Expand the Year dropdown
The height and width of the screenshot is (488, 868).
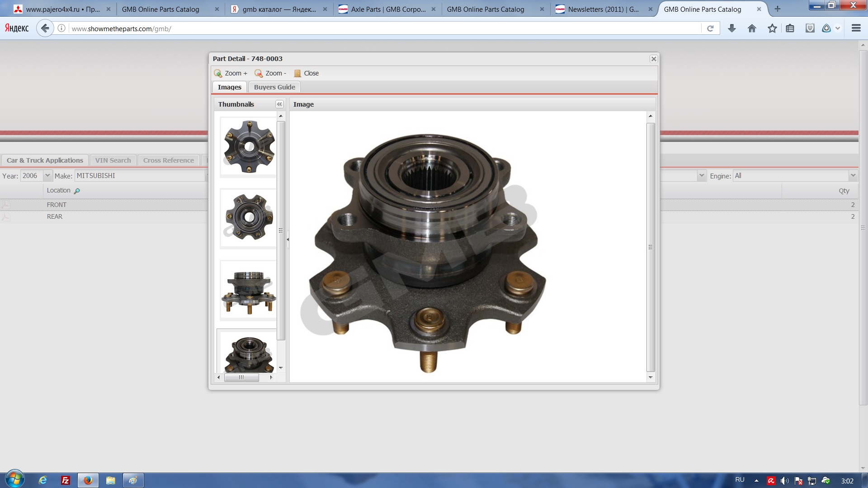coord(47,176)
